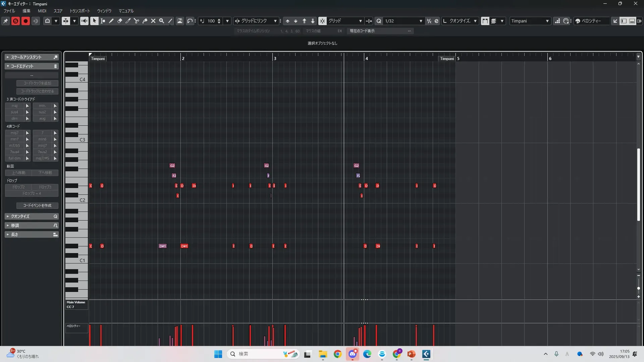Open the Timpani part selection dropdown
This screenshot has width=644, height=362.
point(547,21)
